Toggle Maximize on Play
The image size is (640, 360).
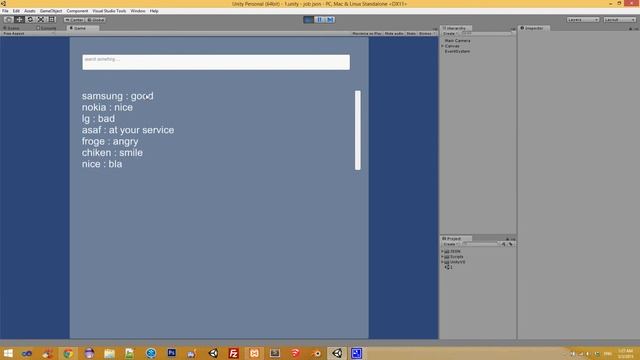click(367, 33)
